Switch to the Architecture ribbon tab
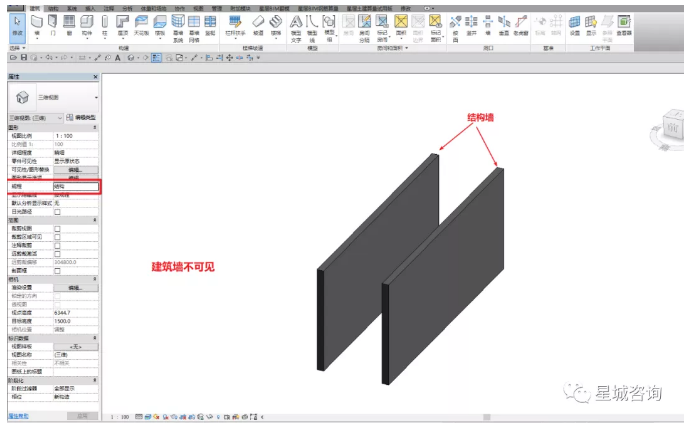 point(35,8)
